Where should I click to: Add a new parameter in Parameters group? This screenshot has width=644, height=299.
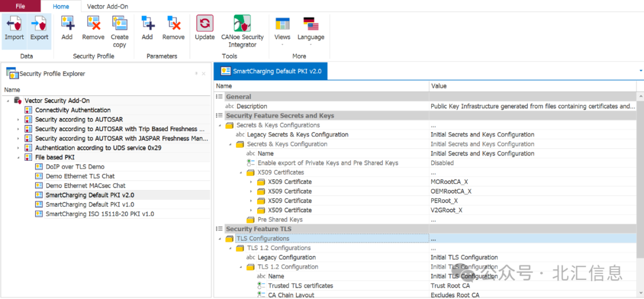point(147,27)
